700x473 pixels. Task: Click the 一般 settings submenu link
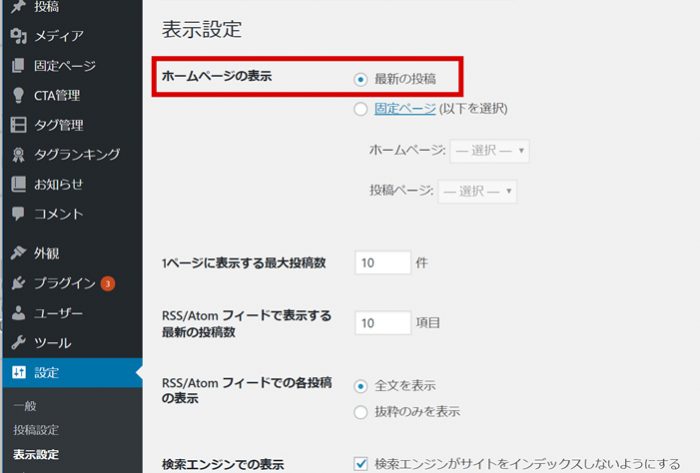pos(25,406)
